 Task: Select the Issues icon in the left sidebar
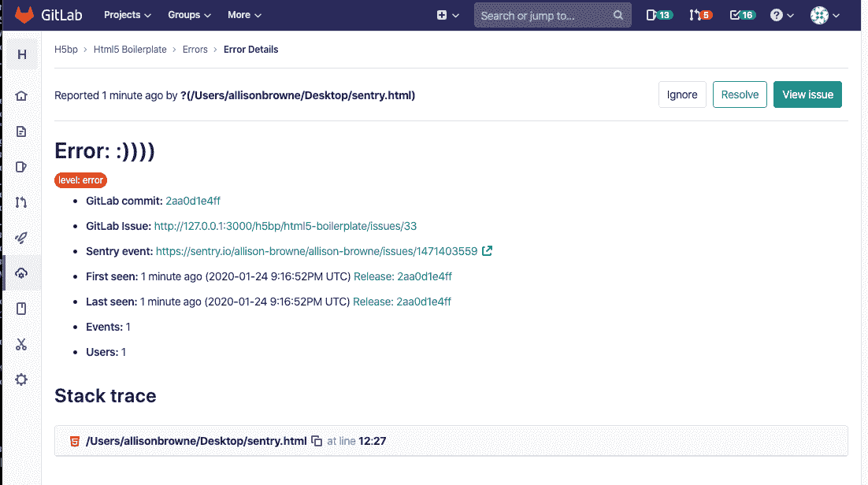pos(21,166)
